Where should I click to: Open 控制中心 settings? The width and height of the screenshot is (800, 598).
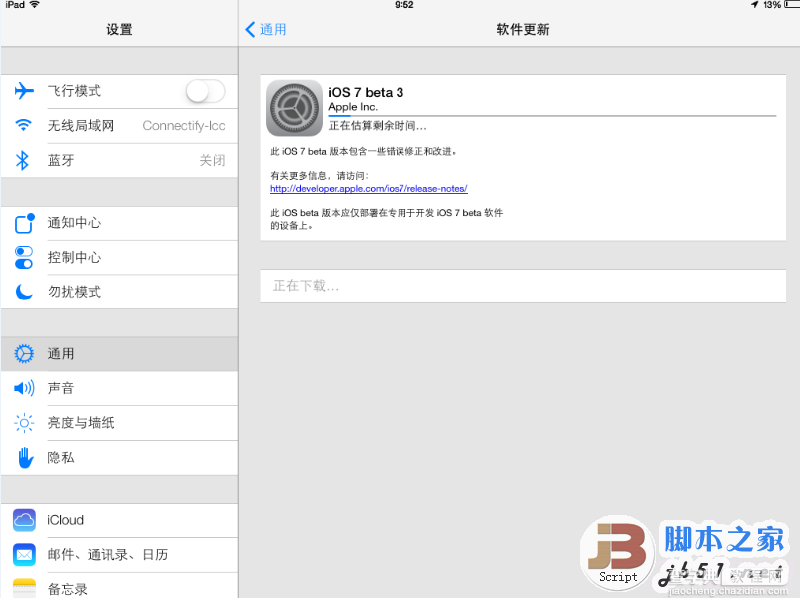[119, 257]
